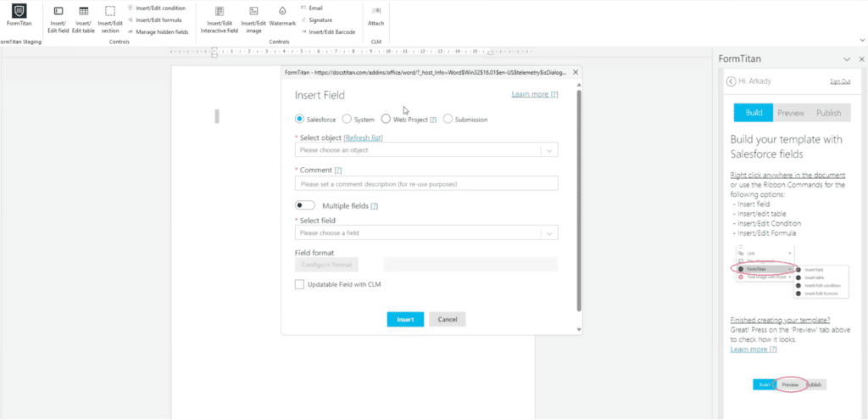Click the Sign Out link

(x=840, y=81)
